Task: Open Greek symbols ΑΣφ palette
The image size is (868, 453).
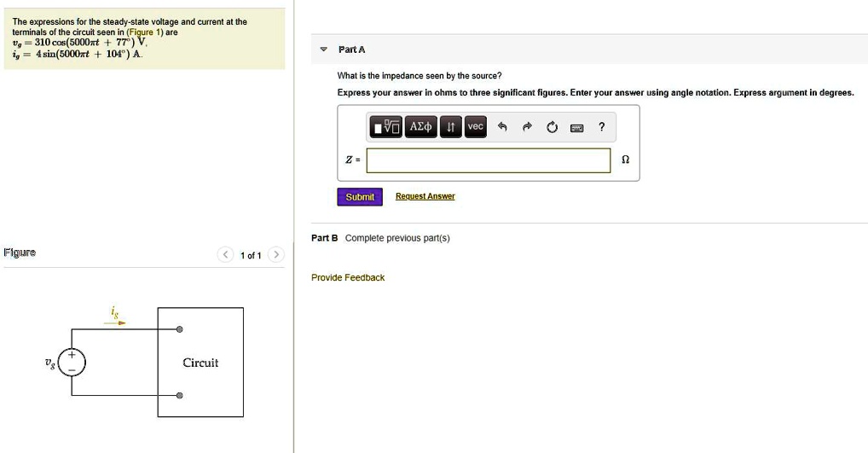Action: coord(420,127)
